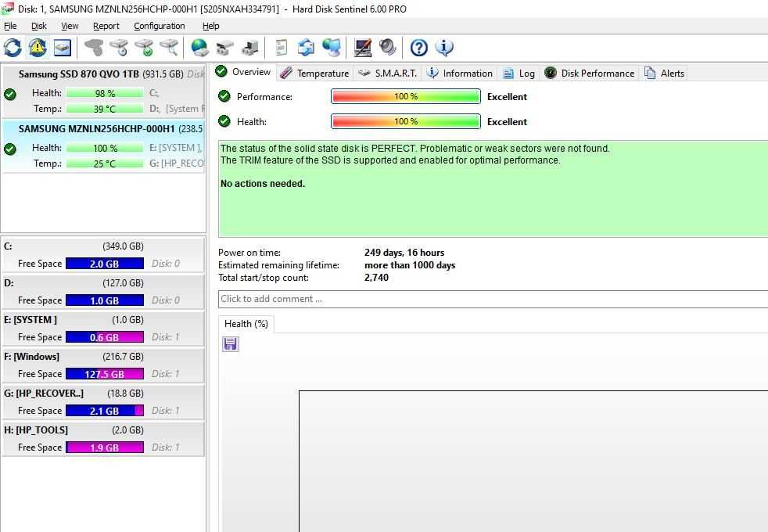Click the 25 °C temperature bar

click(105, 164)
